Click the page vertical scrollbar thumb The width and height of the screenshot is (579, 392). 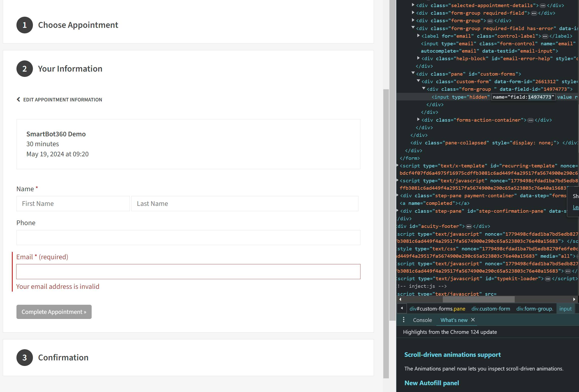click(x=386, y=234)
